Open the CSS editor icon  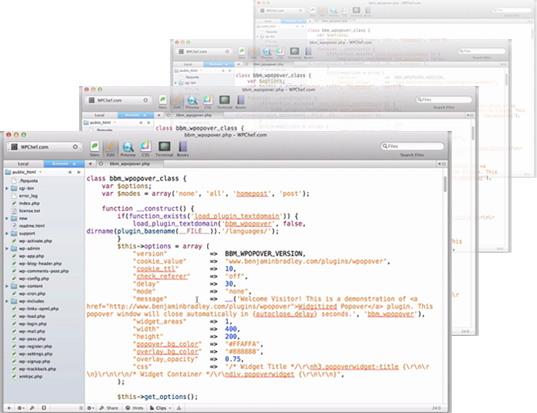coord(146,147)
